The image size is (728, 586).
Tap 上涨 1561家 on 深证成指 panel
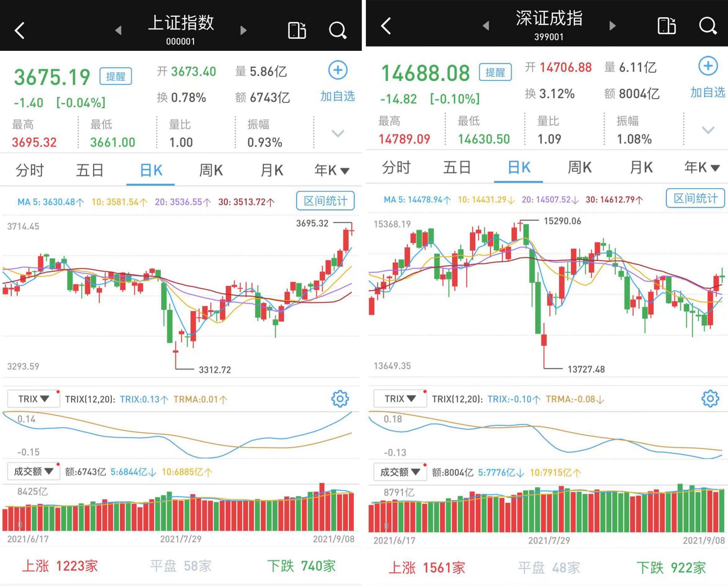[x=427, y=568]
